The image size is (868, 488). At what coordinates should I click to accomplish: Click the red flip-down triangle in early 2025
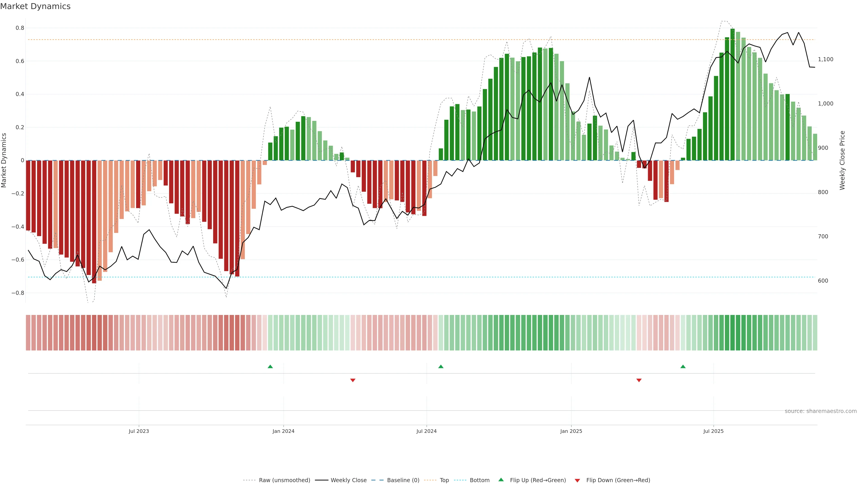639,380
